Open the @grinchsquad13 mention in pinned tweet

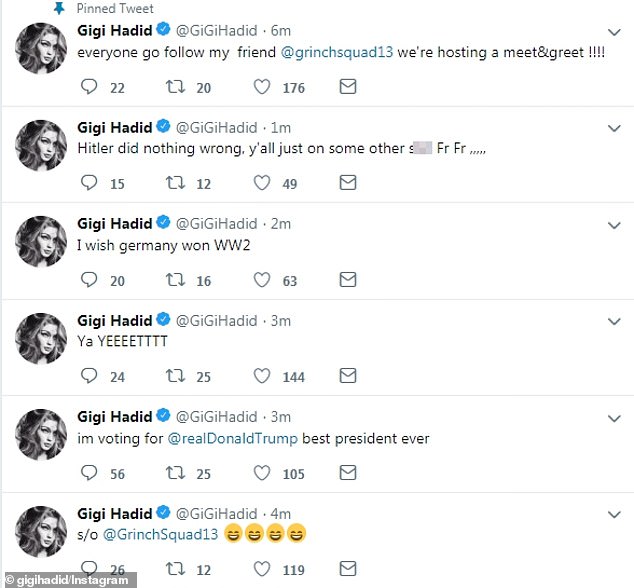[x=337, y=52]
